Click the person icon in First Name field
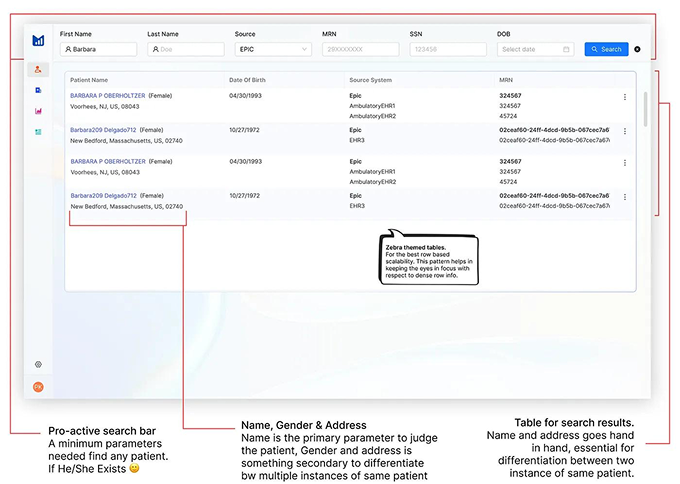The width and height of the screenshot is (680, 484). 68,49
